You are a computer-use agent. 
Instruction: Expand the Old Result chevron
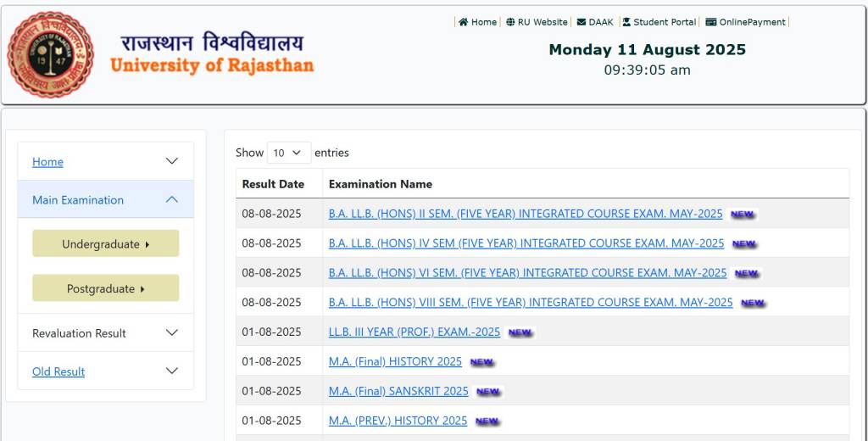tap(171, 371)
